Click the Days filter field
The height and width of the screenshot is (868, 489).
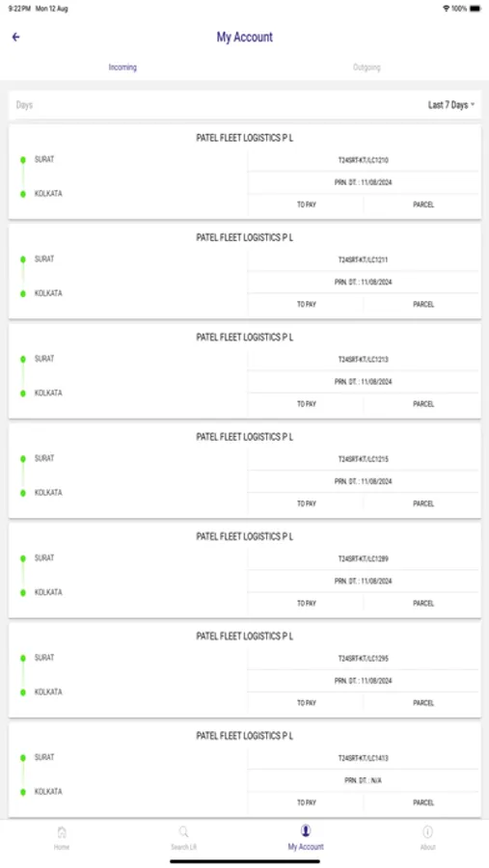click(x=245, y=105)
